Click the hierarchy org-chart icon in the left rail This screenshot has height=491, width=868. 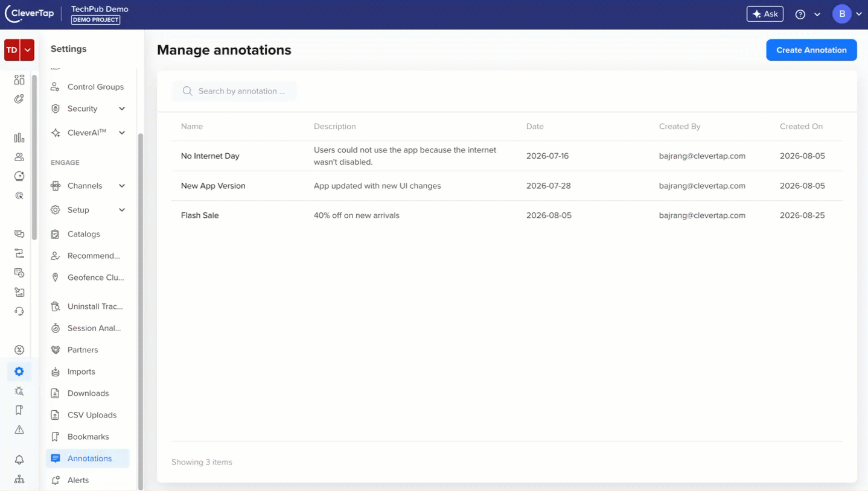pos(19,479)
